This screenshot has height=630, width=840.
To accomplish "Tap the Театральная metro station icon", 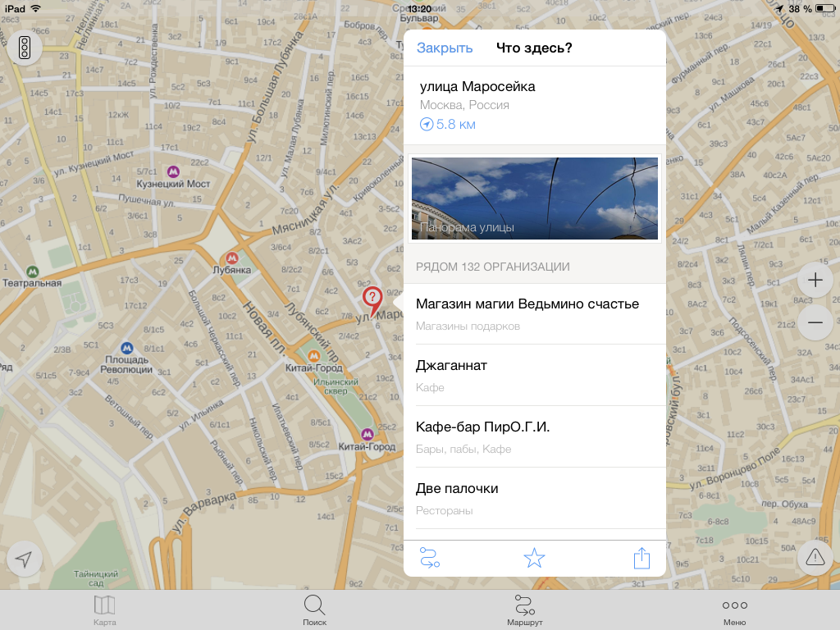I will point(32,271).
